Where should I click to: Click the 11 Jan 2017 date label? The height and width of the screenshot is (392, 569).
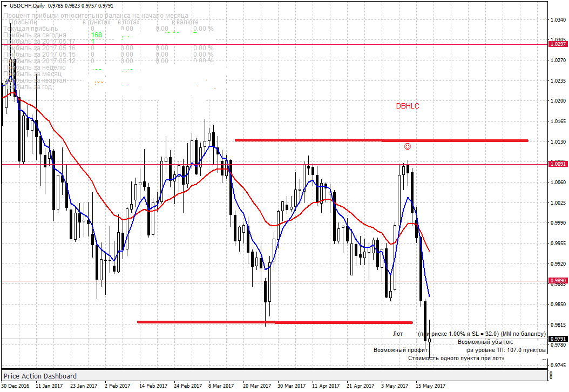[x=49, y=386]
